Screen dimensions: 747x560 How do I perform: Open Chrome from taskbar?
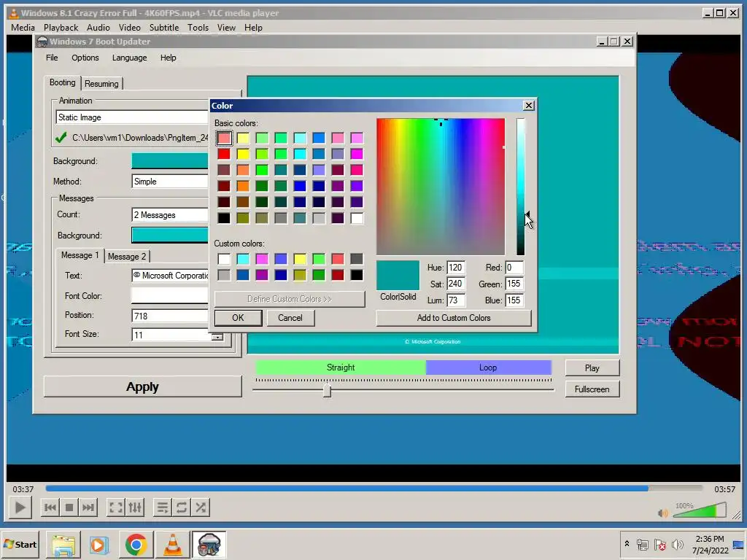coord(136,545)
